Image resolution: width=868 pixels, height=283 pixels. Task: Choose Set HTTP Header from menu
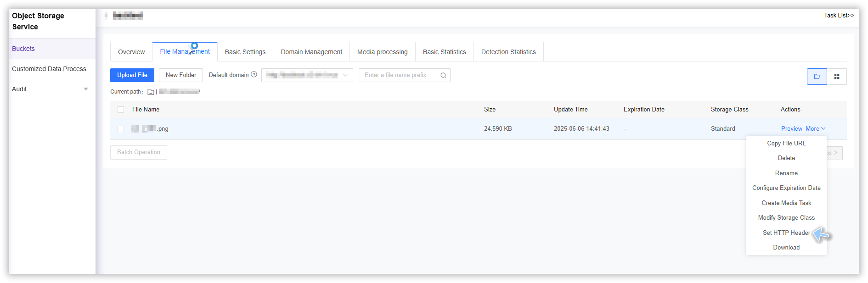[x=786, y=233]
